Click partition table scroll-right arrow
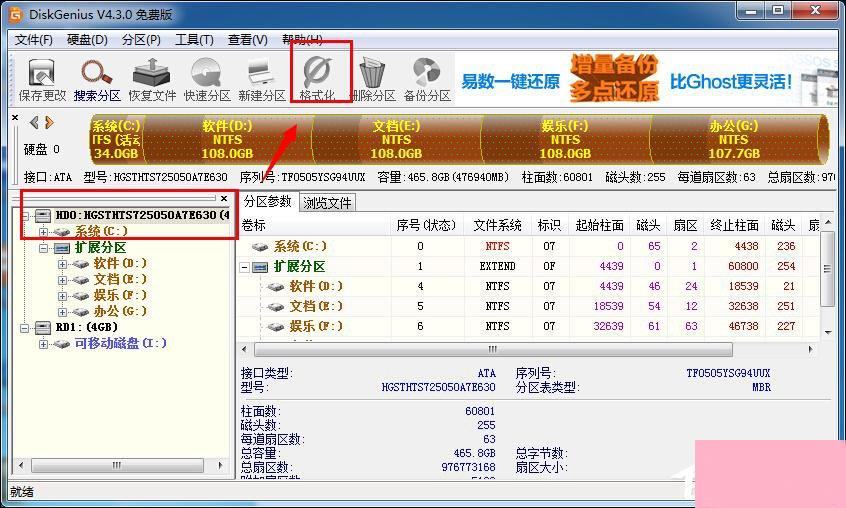The height and width of the screenshot is (508, 846). point(811,349)
